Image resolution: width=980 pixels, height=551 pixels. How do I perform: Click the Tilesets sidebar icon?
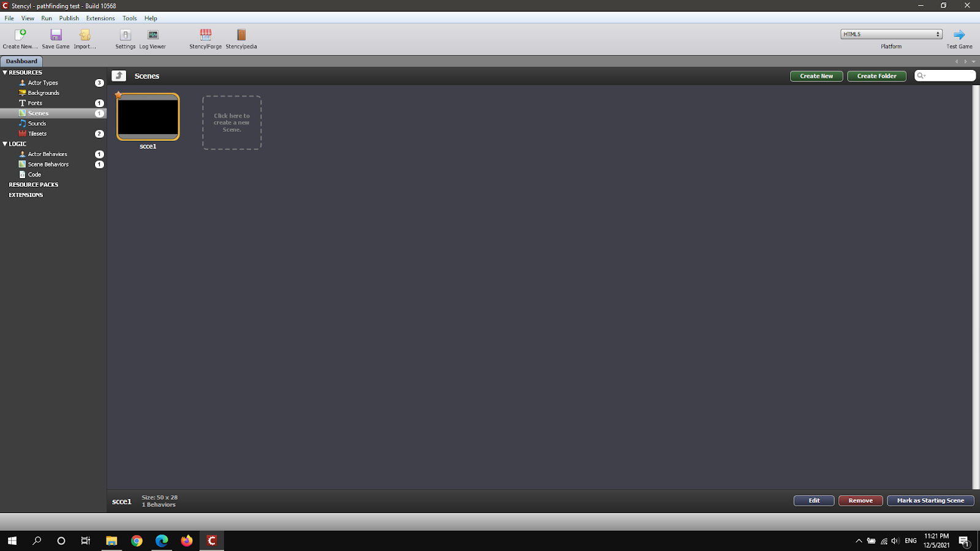23,133
